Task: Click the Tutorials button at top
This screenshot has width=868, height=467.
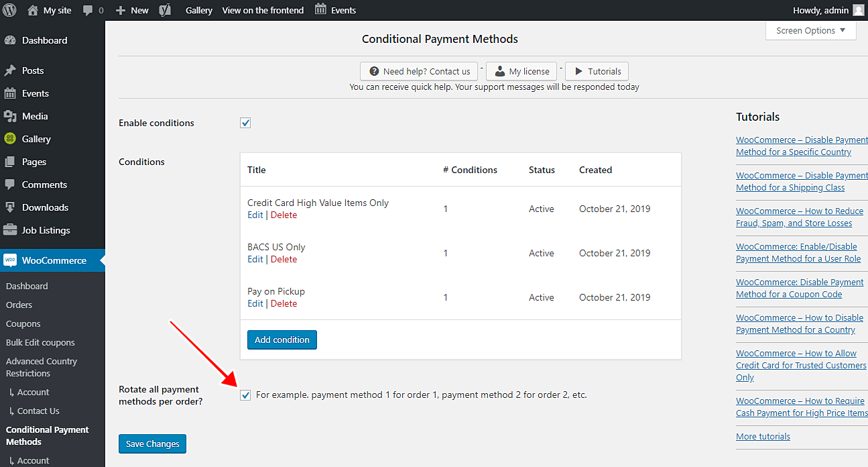Action: [x=597, y=71]
